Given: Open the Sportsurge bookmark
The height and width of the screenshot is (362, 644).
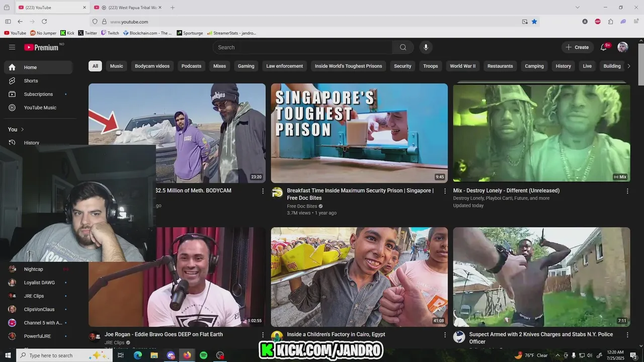Looking at the screenshot, I should click(x=190, y=33).
